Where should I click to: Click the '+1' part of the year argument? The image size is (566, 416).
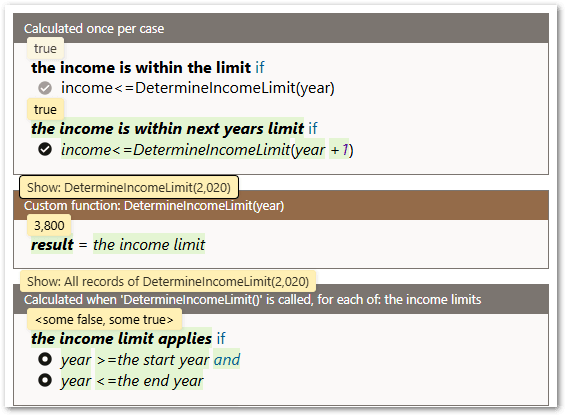tap(339, 150)
